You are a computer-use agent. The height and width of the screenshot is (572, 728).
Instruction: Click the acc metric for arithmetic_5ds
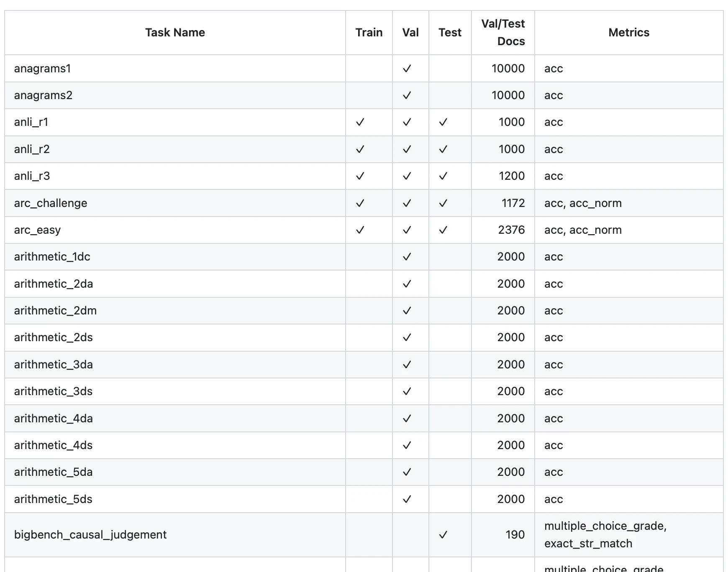pos(554,499)
